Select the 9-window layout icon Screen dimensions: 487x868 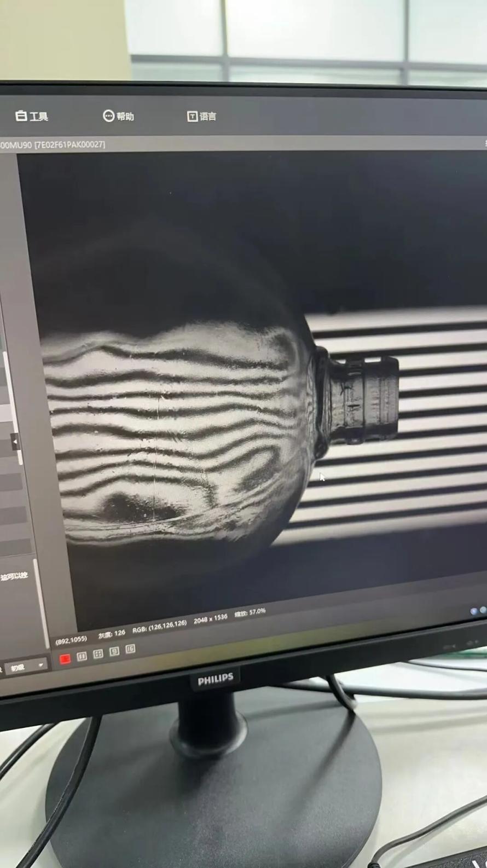(114, 651)
